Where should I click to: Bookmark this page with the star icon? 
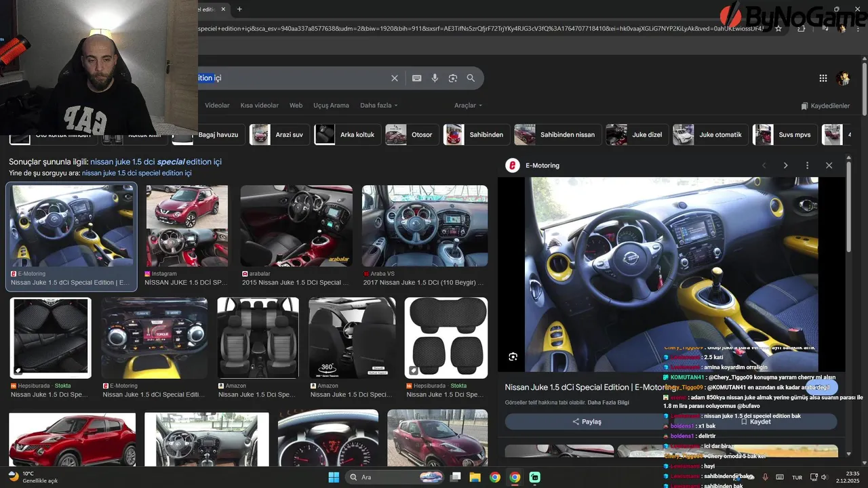tap(778, 28)
